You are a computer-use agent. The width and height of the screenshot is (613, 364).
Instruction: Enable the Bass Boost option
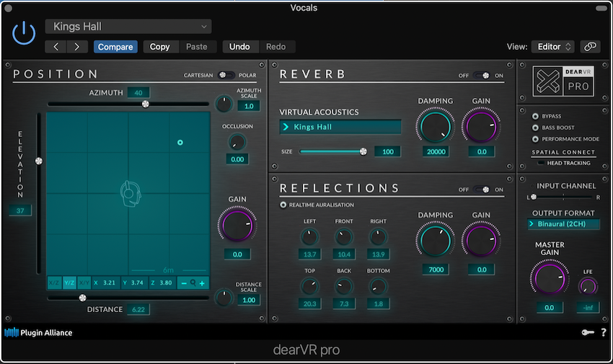[534, 127]
